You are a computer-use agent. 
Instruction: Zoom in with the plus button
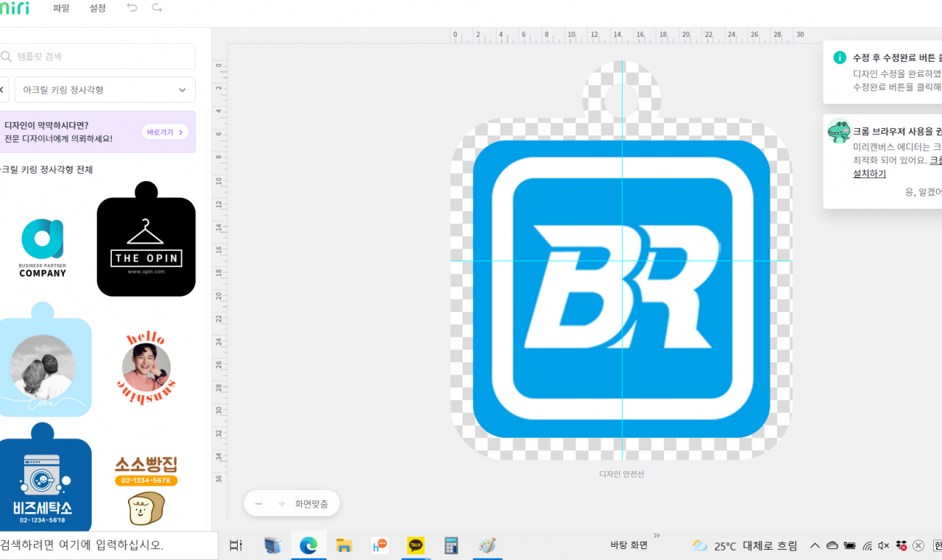pos(282,504)
